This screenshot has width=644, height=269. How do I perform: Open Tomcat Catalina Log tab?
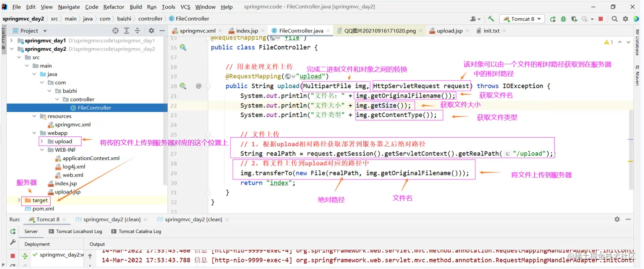(137, 231)
